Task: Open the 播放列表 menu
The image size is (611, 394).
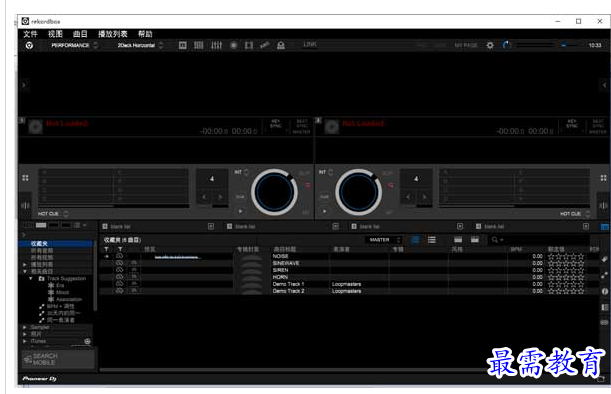Action: (x=113, y=34)
